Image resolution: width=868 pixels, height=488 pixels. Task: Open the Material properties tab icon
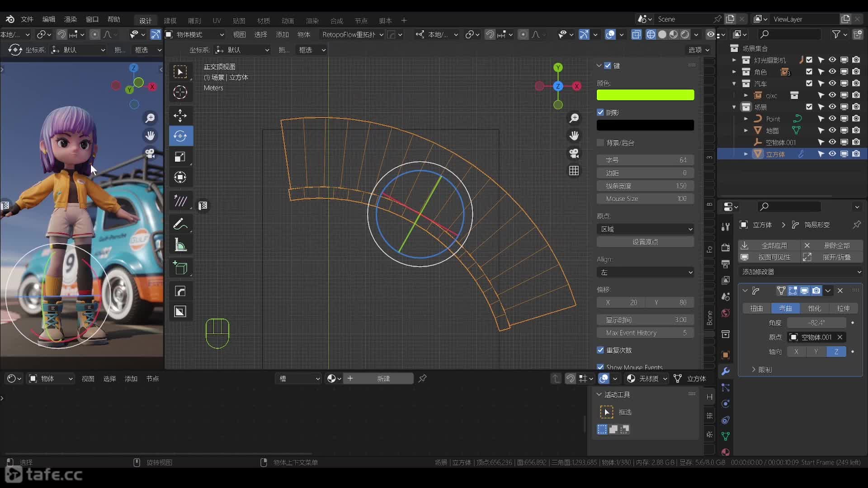[726, 452]
